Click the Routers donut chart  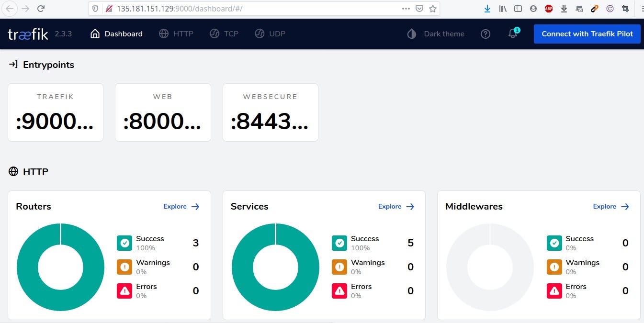point(60,267)
